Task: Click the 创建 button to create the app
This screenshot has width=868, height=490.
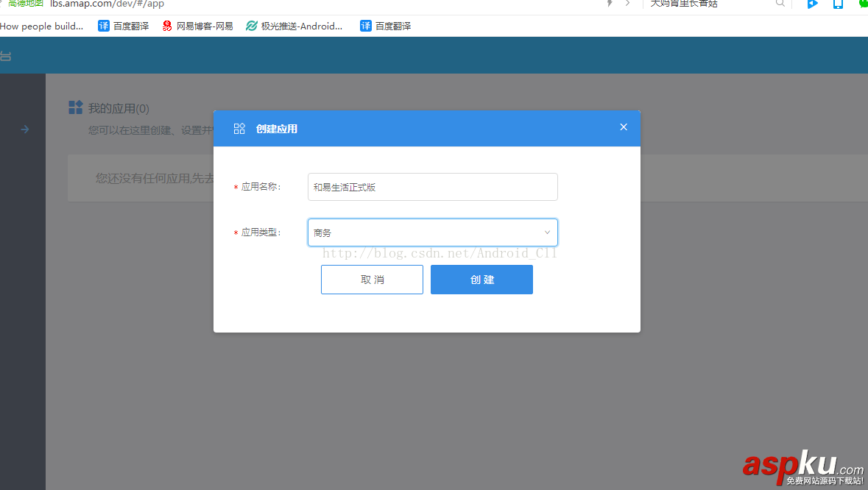Action: point(481,280)
